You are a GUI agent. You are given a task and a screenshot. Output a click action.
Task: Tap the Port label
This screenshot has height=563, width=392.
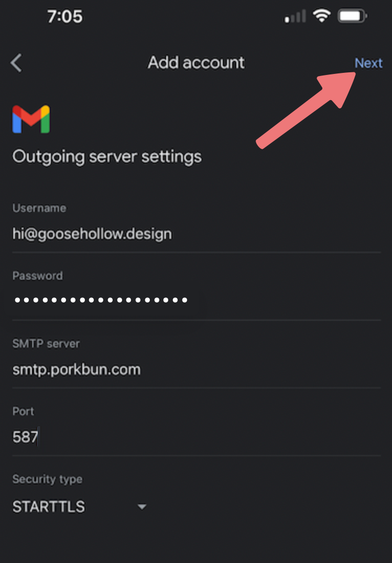pyautogui.click(x=24, y=411)
